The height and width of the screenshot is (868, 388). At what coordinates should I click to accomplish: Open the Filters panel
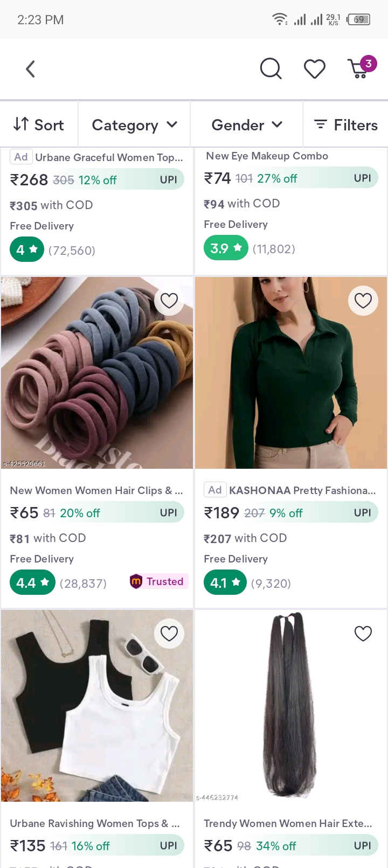coord(346,125)
